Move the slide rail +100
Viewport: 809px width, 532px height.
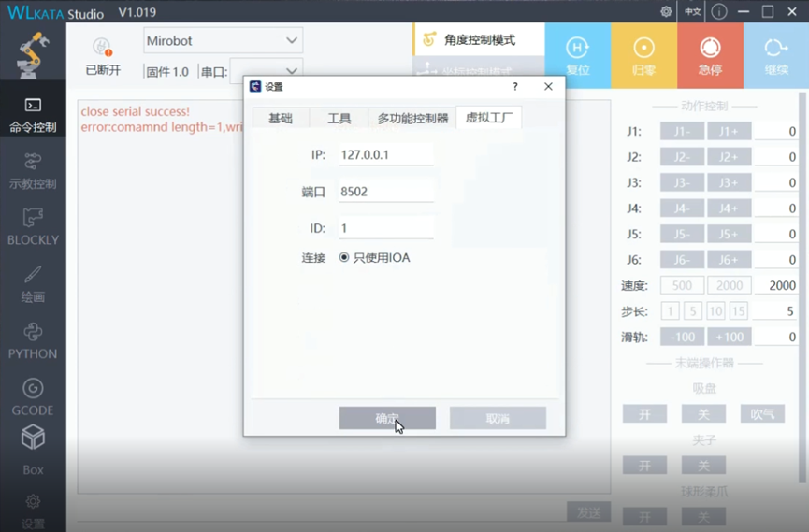point(729,337)
